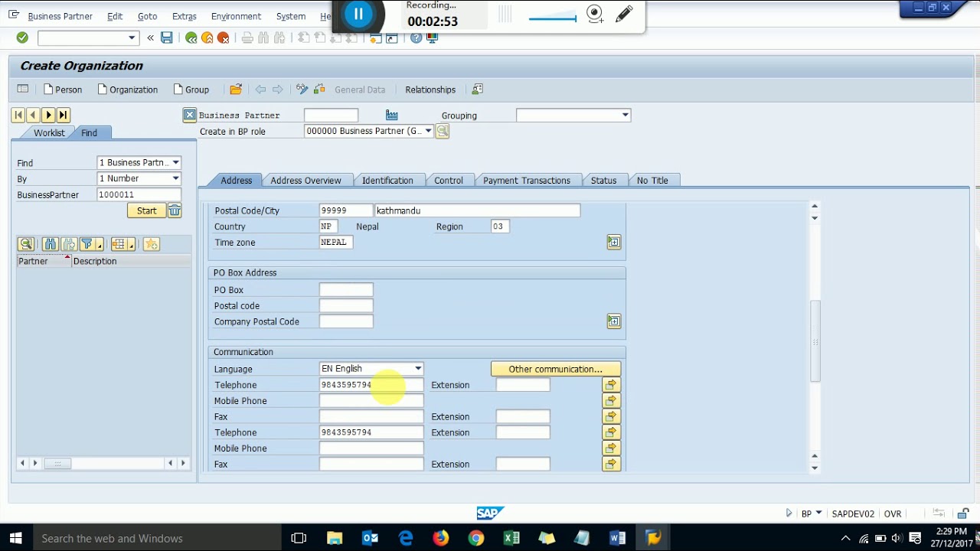The height and width of the screenshot is (551, 980).
Task: Click the Other communication... button
Action: (555, 369)
